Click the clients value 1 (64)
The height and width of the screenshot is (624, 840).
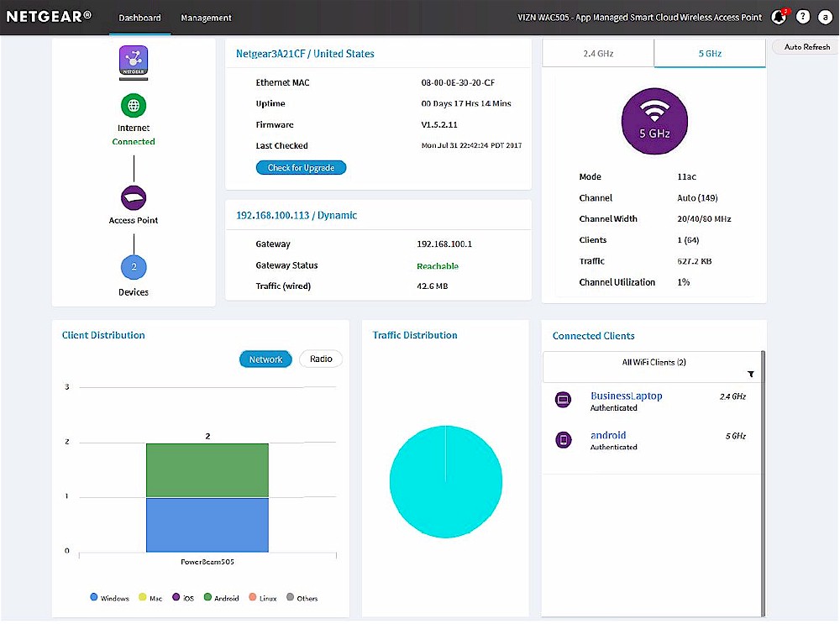[x=689, y=240]
